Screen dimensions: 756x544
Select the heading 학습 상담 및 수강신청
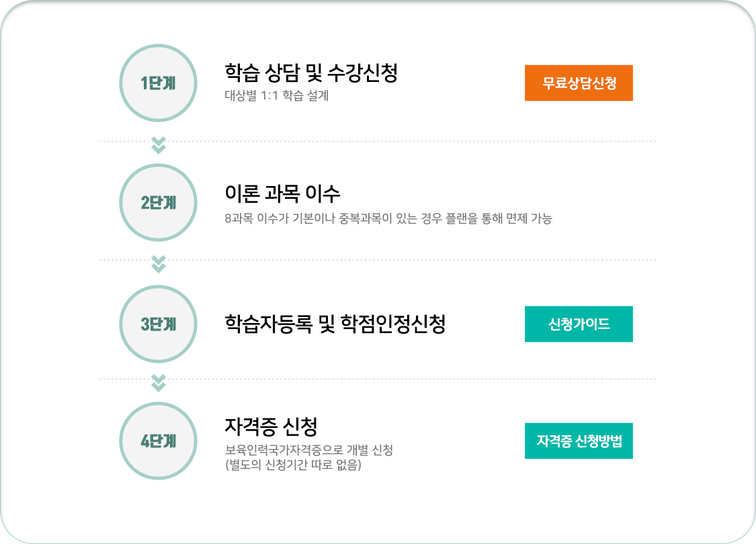[311, 73]
